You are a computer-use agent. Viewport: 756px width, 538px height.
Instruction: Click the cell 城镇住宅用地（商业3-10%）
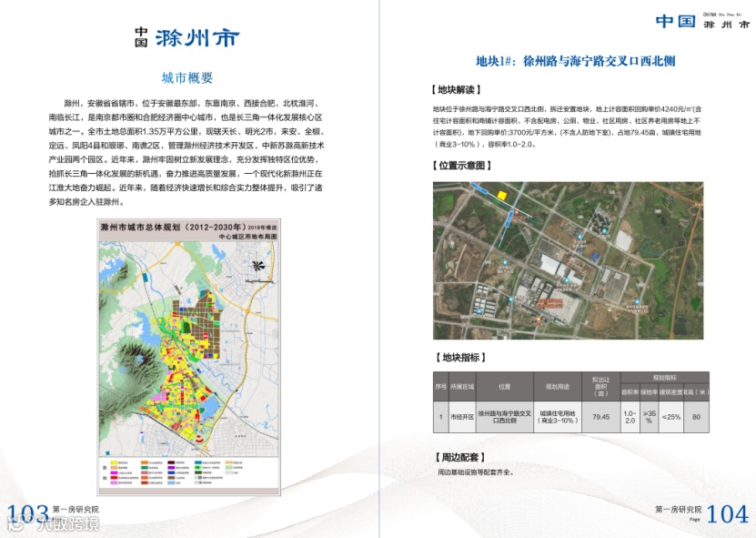[x=558, y=417]
